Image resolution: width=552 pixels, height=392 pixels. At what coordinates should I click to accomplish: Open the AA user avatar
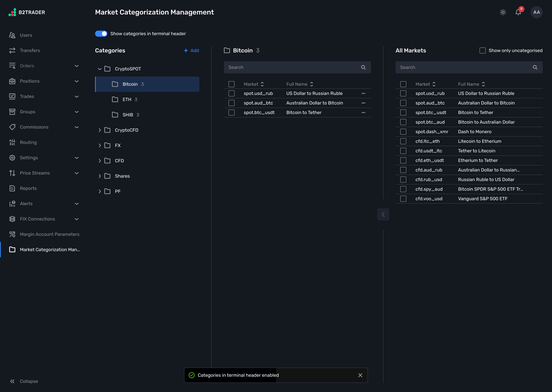[536, 12]
